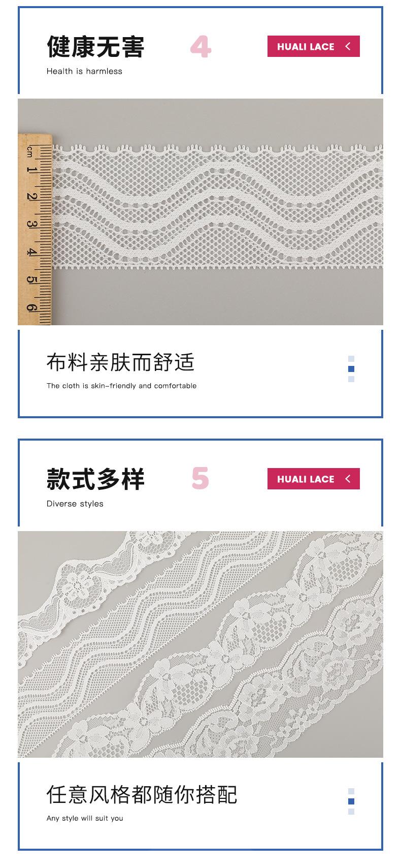Click the HUALI LACE button in section 4
The image size is (401, 868).
point(314,46)
